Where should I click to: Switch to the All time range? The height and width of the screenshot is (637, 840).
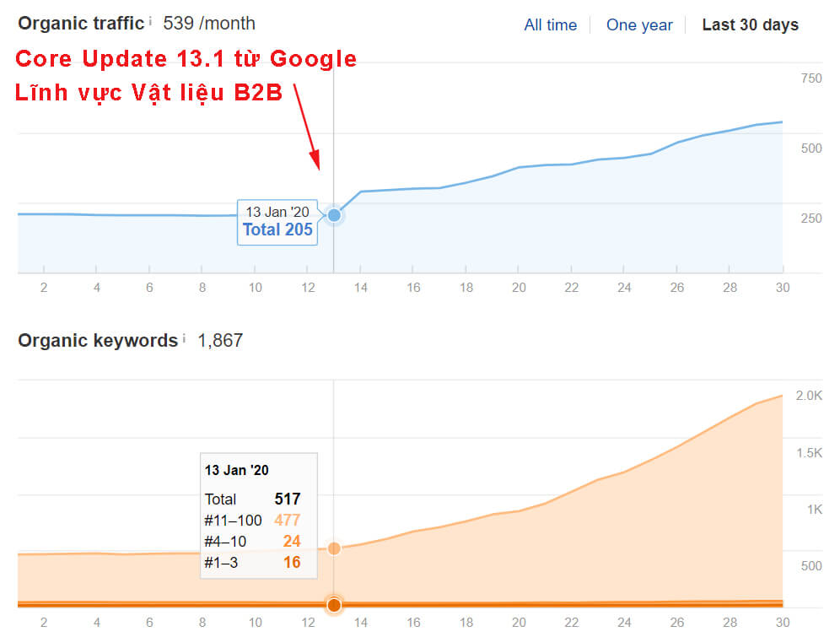click(550, 24)
